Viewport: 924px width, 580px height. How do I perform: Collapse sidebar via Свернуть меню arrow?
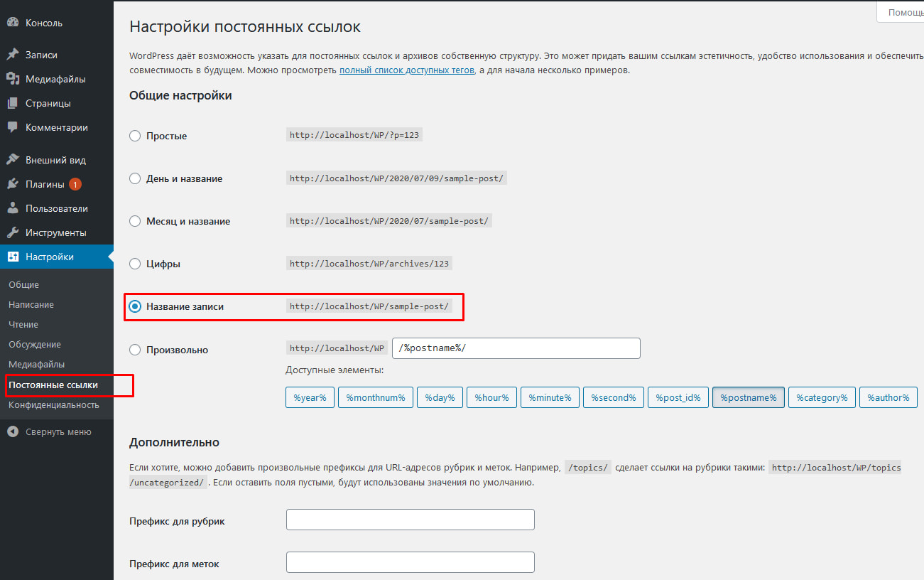(13, 431)
